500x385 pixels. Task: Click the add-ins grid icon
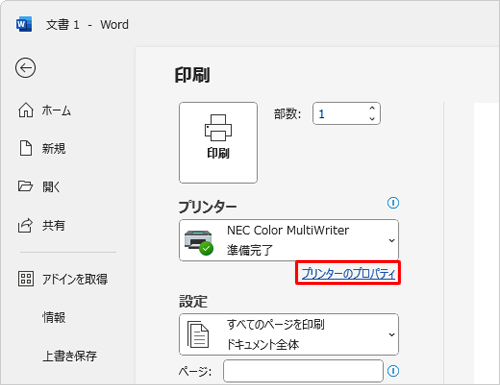click(x=26, y=279)
